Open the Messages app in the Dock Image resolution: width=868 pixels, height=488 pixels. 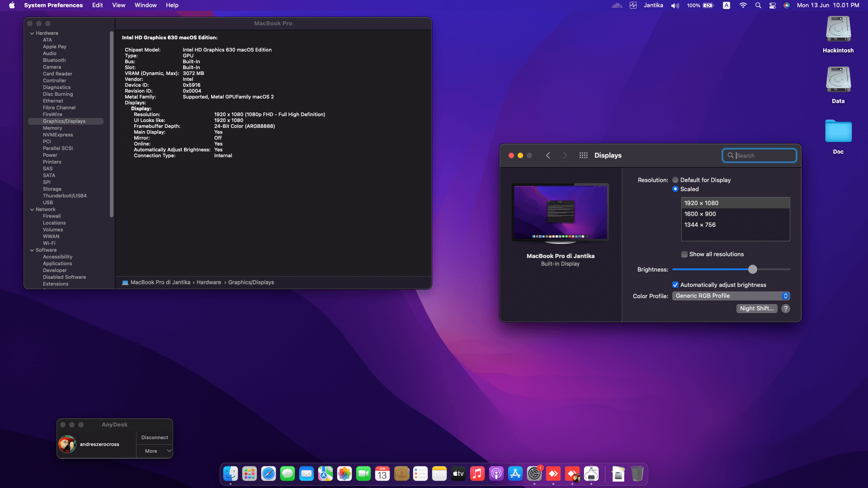point(288,474)
